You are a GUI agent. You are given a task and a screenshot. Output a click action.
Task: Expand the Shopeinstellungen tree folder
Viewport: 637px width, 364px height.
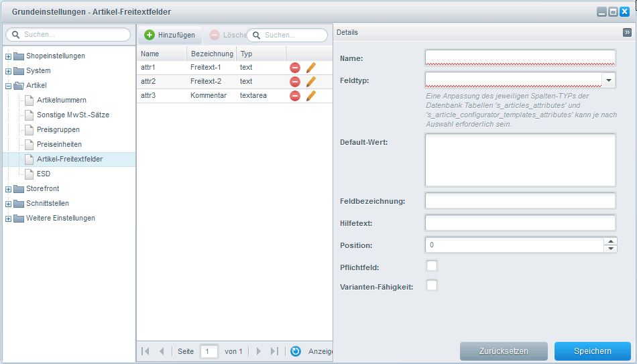point(9,56)
